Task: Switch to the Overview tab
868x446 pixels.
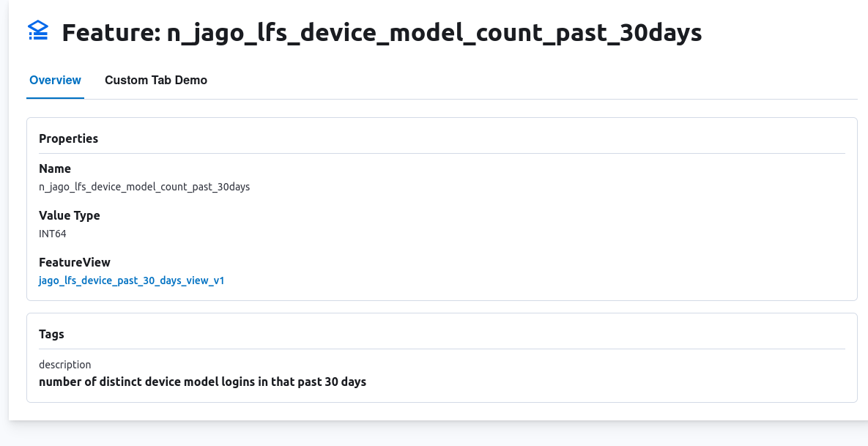Action: coord(55,80)
